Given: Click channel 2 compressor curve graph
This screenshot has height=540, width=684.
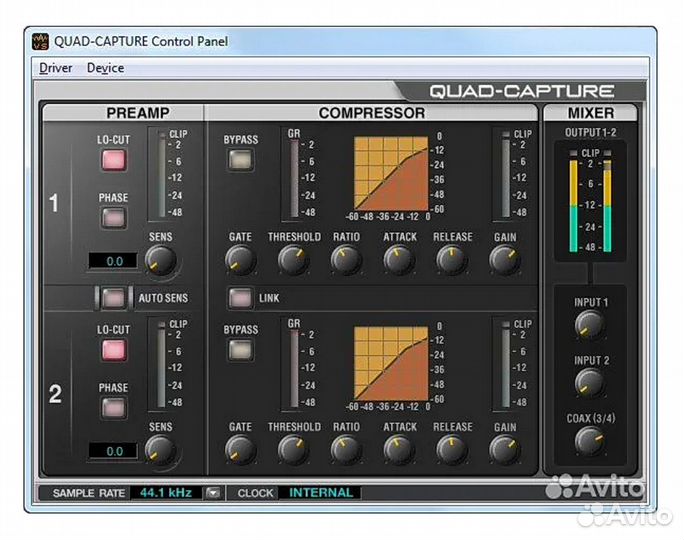Looking at the screenshot, I should point(391,363).
